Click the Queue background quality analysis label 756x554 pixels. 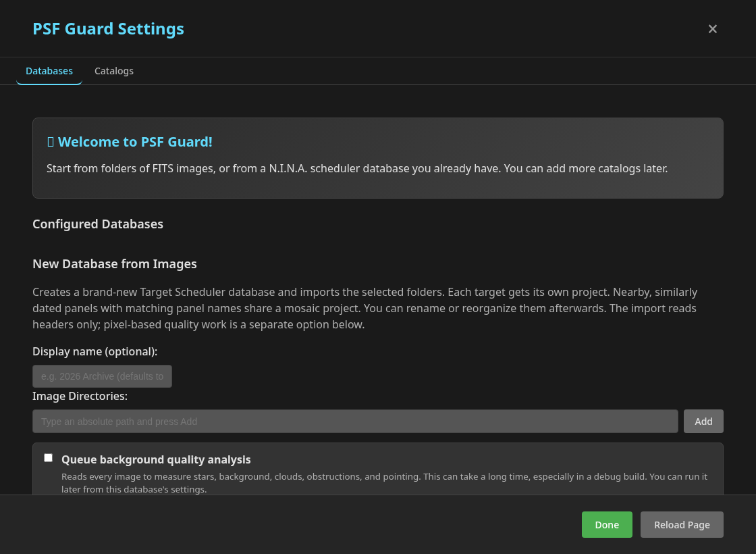pos(156,459)
